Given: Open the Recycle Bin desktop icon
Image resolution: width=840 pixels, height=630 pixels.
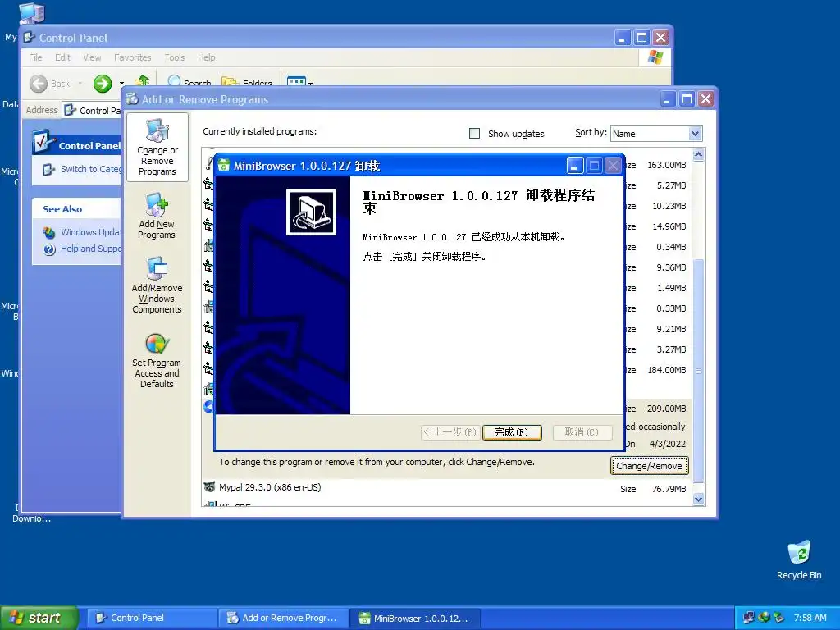Looking at the screenshot, I should pyautogui.click(x=799, y=559).
